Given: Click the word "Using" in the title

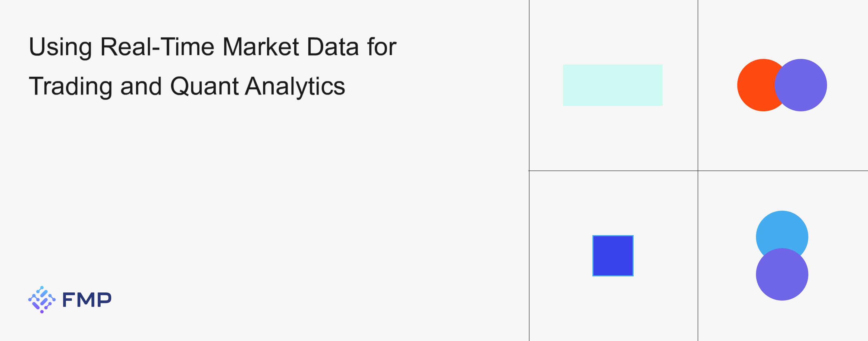Looking at the screenshot, I should coord(60,47).
